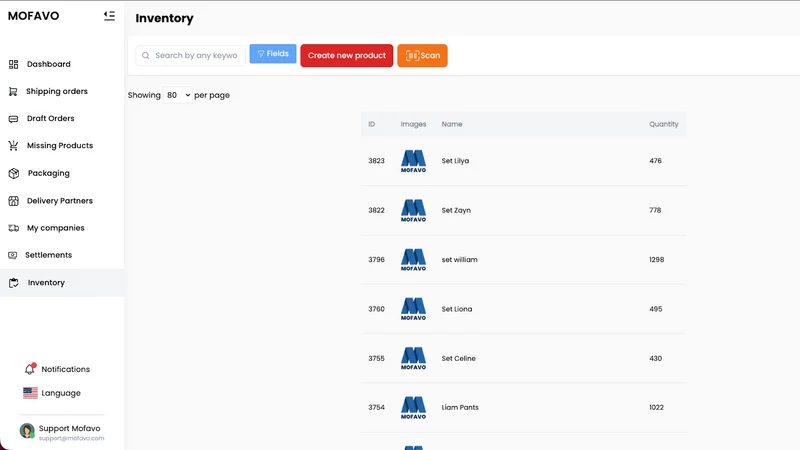
Task: Select product name Liam Pants
Action: [460, 408]
